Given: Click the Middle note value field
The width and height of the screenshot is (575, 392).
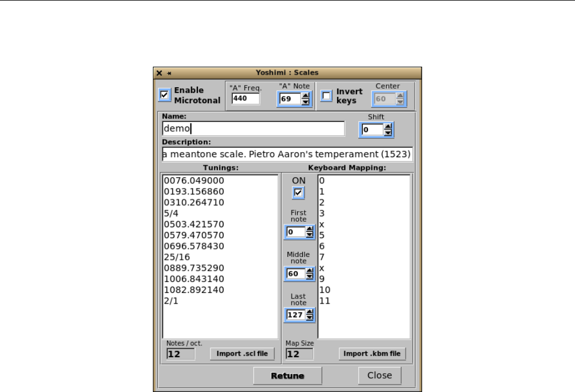Looking at the screenshot, I should click(x=296, y=273).
